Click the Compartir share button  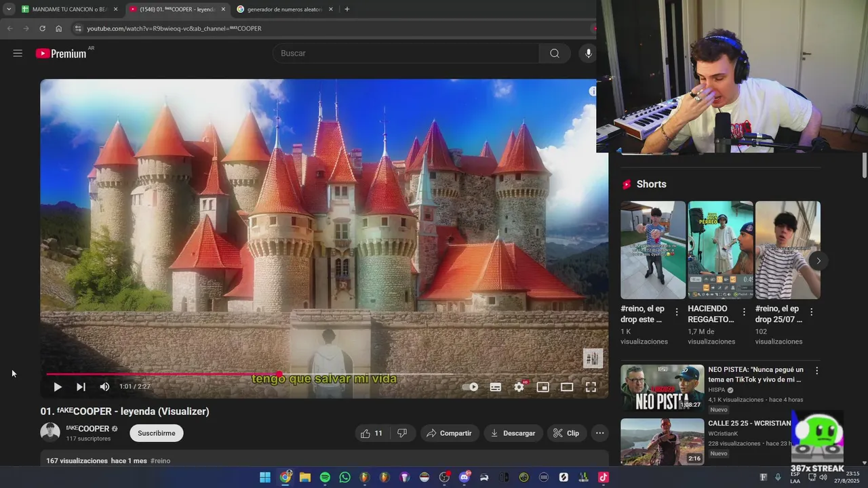coord(449,433)
